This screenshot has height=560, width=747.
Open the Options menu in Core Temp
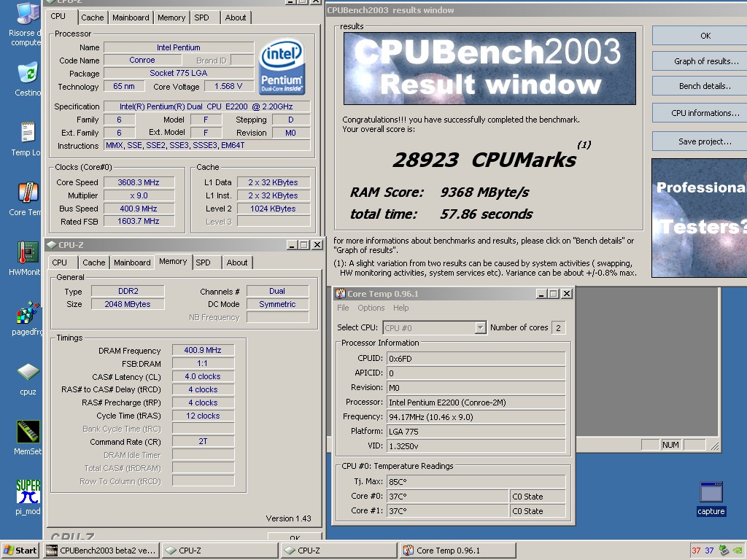[x=371, y=308]
